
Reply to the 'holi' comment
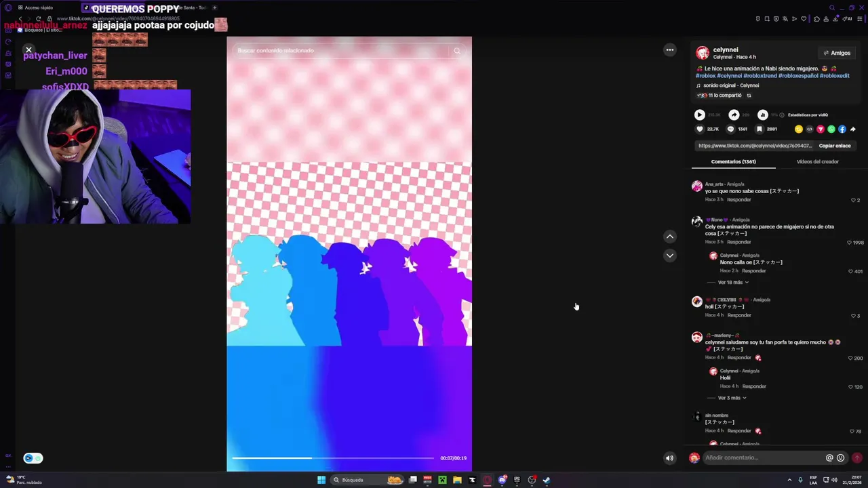click(738, 315)
